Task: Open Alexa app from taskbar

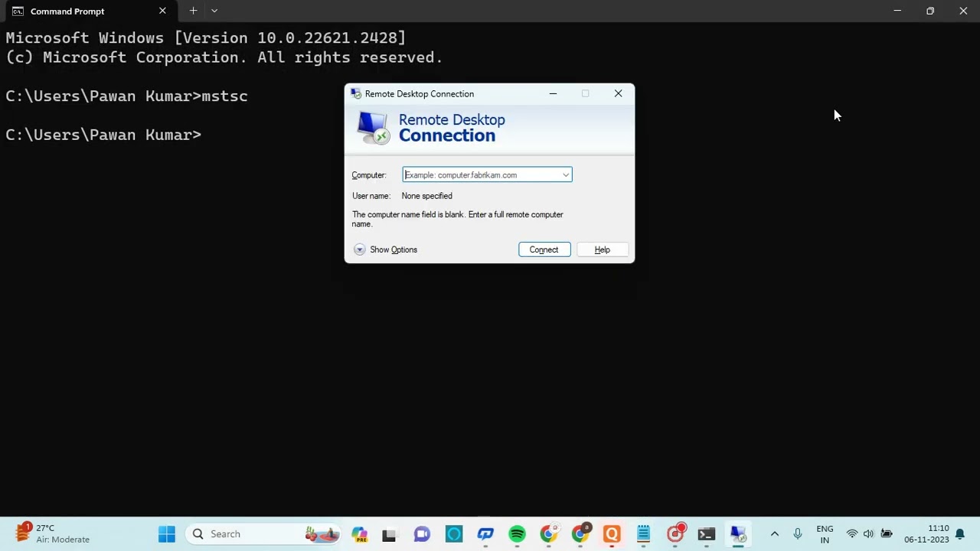Action: [x=454, y=533]
